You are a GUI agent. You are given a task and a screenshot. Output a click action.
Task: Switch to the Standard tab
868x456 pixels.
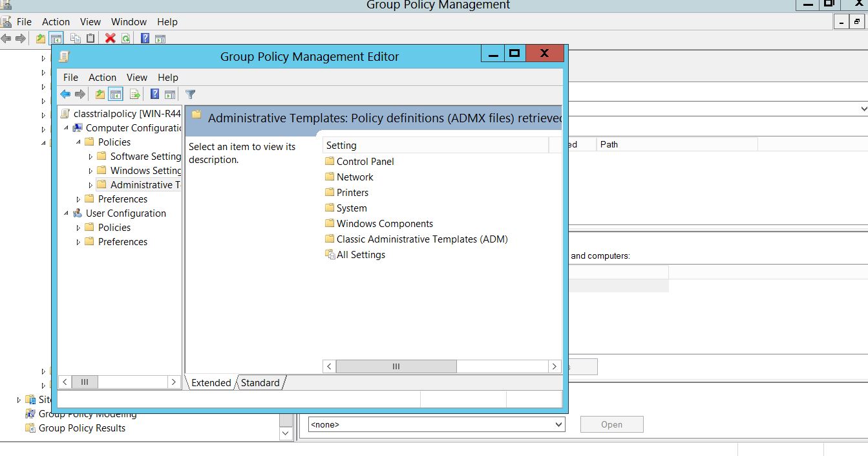(x=260, y=383)
